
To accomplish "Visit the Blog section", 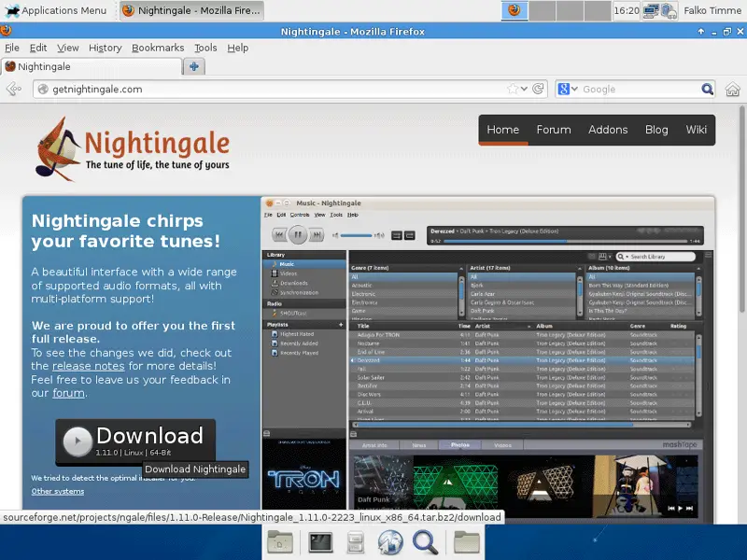I will click(x=656, y=130).
